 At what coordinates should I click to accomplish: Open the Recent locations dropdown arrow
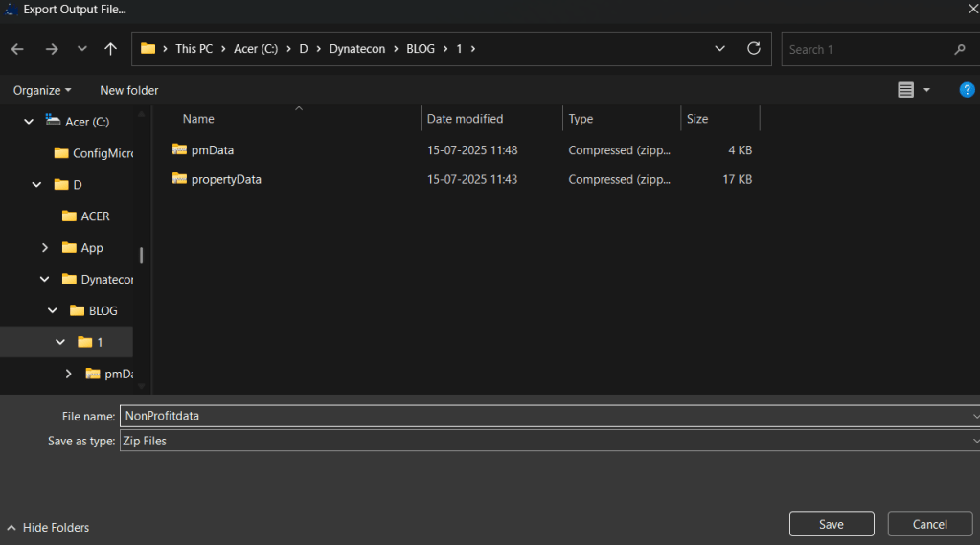tap(82, 49)
